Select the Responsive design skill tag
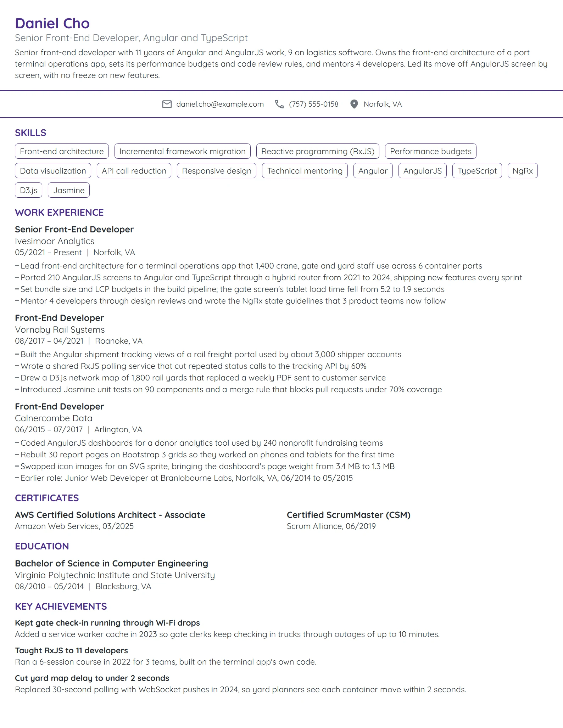Image resolution: width=563 pixels, height=728 pixels. (x=217, y=171)
